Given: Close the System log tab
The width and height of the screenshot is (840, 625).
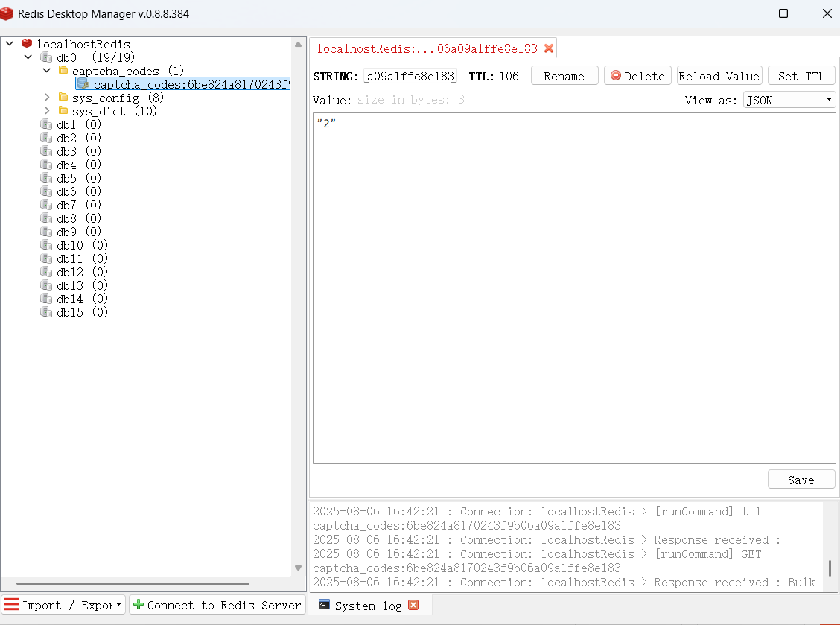Looking at the screenshot, I should [x=413, y=605].
